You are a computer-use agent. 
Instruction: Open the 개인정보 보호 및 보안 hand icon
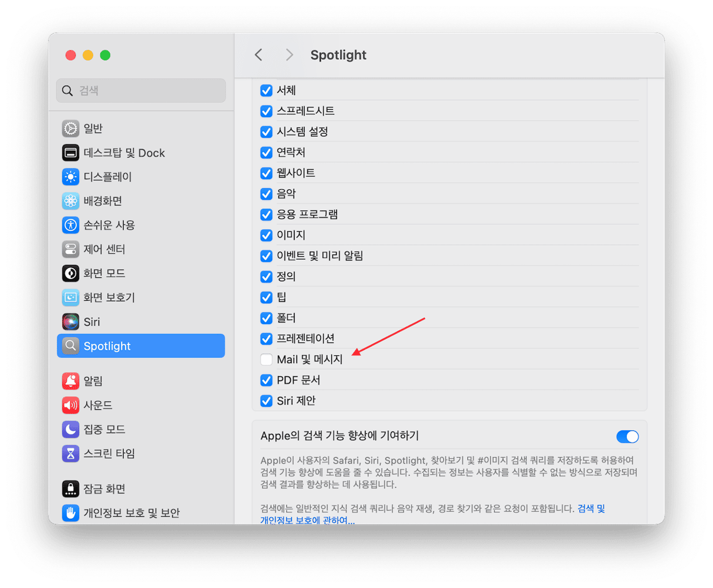(70, 513)
